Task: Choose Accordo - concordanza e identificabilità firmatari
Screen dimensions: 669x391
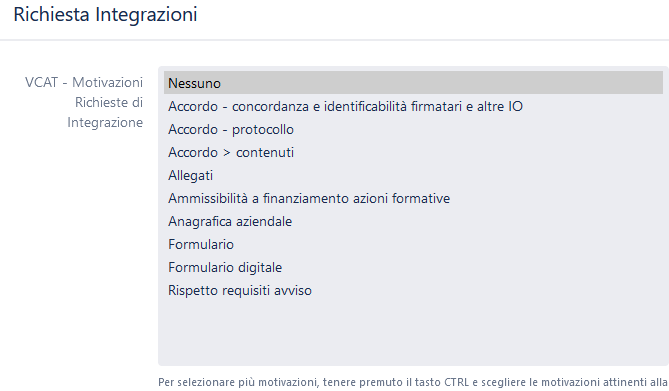Action: tap(413, 106)
